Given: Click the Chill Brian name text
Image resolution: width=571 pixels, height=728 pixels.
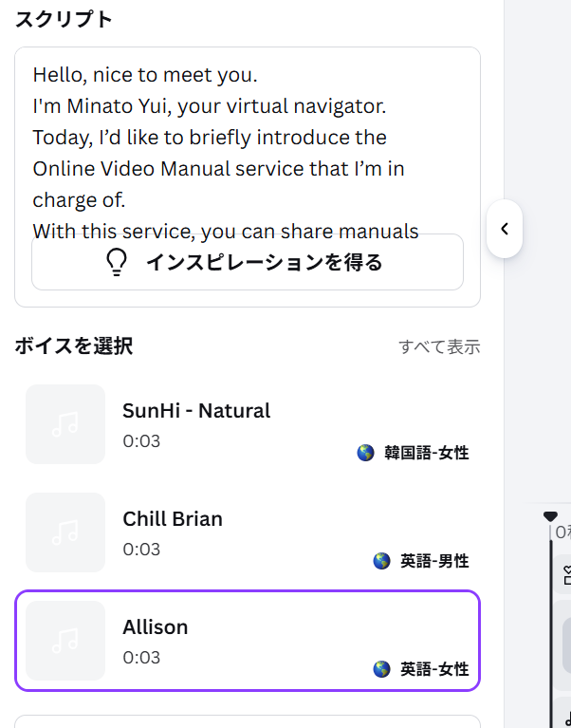Looking at the screenshot, I should pyautogui.click(x=173, y=518).
